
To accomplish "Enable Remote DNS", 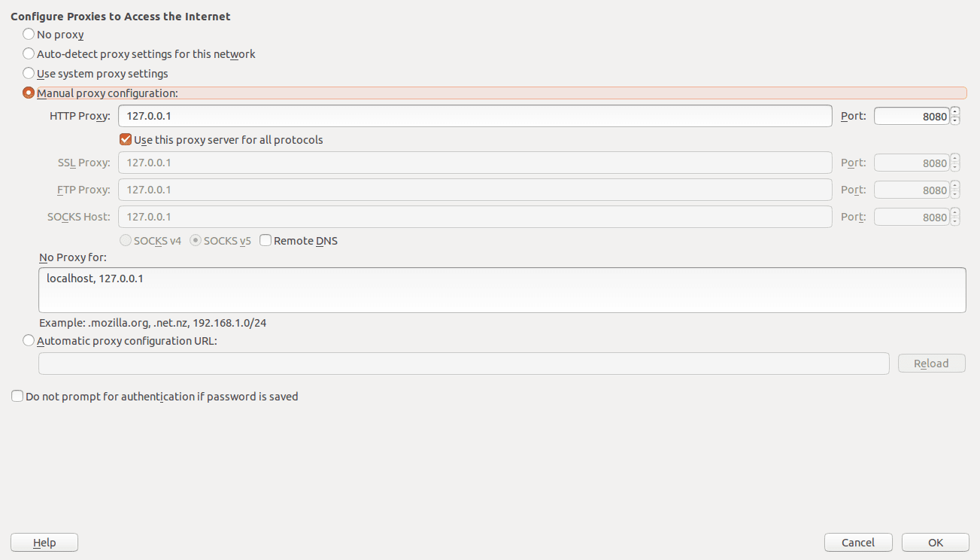I will click(x=265, y=240).
